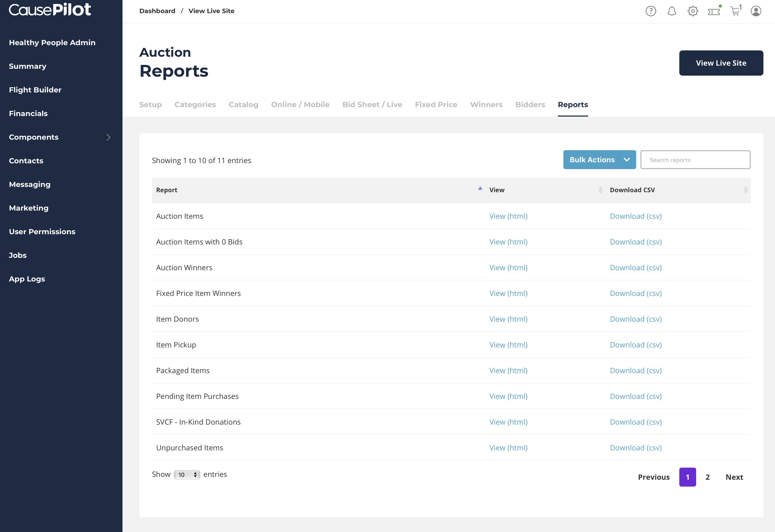The width and height of the screenshot is (775, 532).
Task: Open Financials in the sidebar
Action: coord(28,114)
